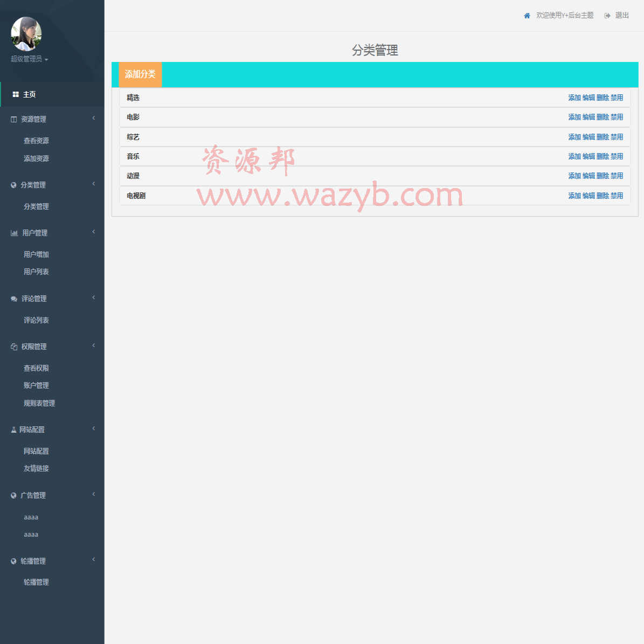Open the 用户列表 menu item
Viewport: 644px width, 644px height.
(x=36, y=272)
